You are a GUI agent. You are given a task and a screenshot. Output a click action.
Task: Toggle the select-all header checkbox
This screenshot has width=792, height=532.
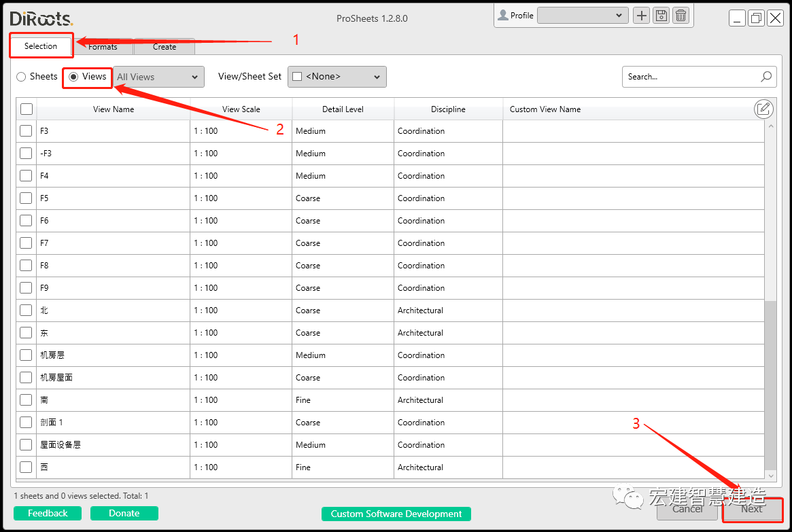click(x=27, y=109)
